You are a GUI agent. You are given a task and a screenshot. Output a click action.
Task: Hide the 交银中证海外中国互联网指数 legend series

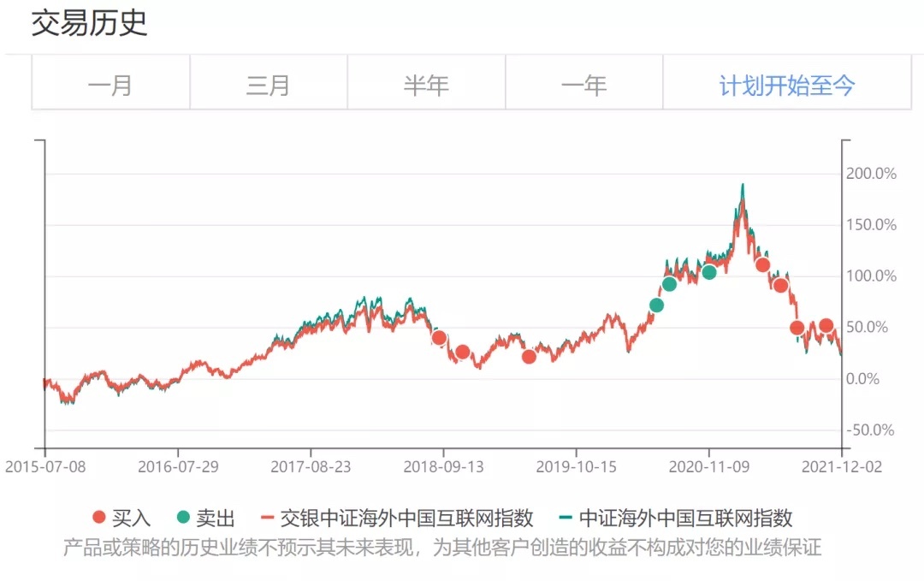click(398, 518)
